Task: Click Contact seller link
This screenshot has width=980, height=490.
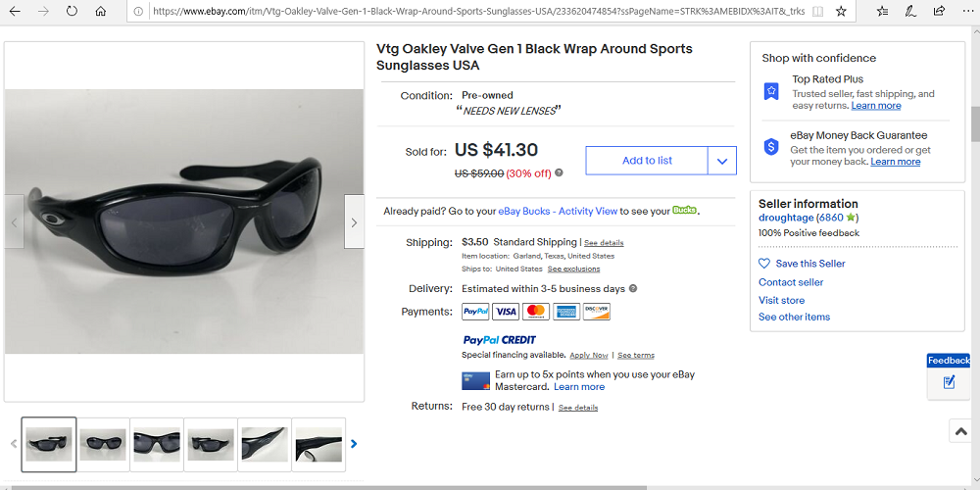Action: pos(791,282)
